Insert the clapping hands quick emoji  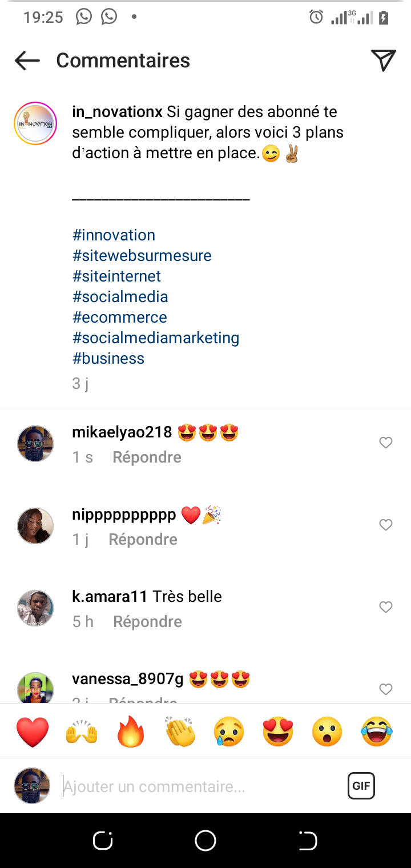pyautogui.click(x=180, y=732)
